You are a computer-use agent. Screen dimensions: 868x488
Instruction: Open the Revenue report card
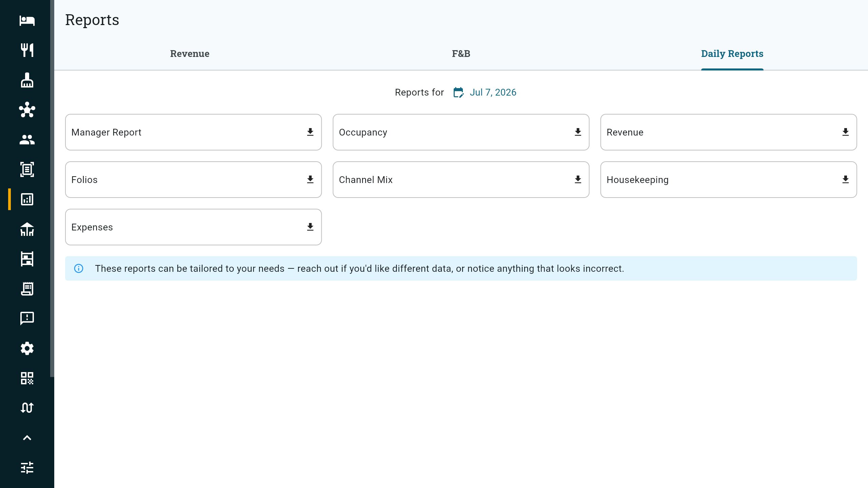[729, 132]
